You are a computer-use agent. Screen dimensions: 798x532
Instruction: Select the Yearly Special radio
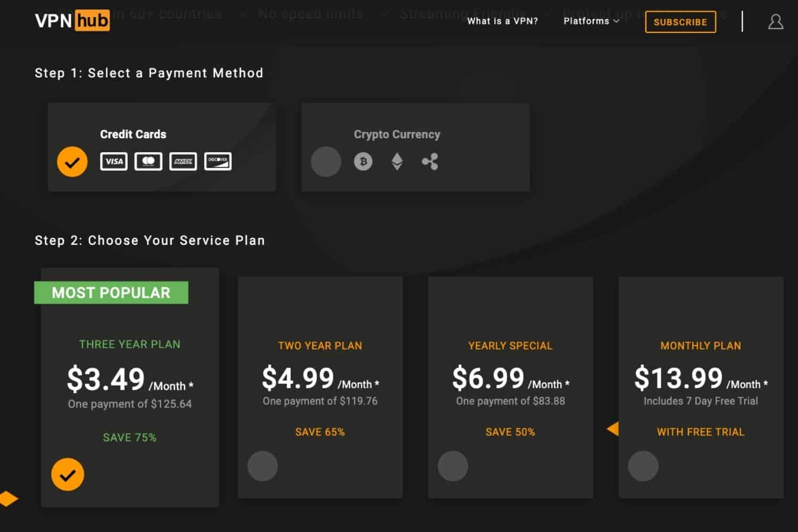[453, 466]
